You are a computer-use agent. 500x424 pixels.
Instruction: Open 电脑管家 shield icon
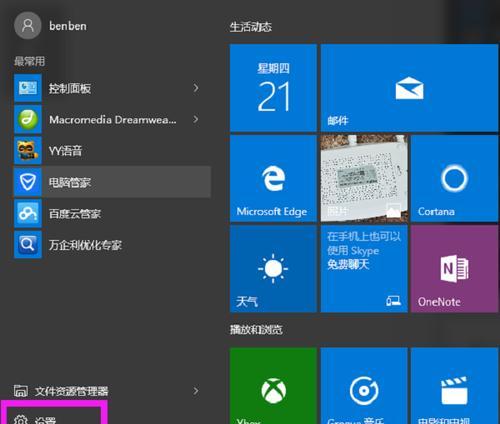click(x=28, y=182)
